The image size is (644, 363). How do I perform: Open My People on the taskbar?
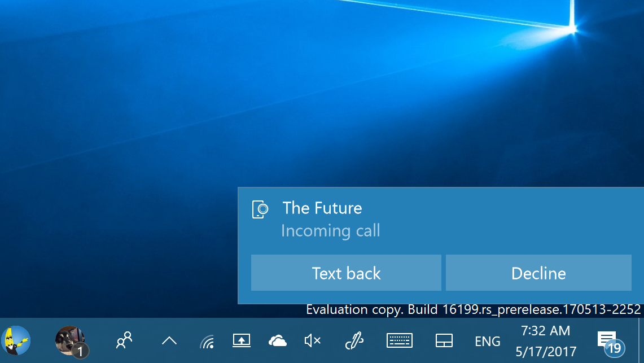(124, 340)
